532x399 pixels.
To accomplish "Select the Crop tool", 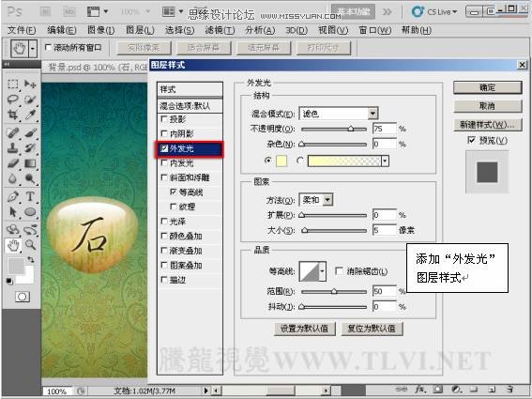I will tap(13, 115).
